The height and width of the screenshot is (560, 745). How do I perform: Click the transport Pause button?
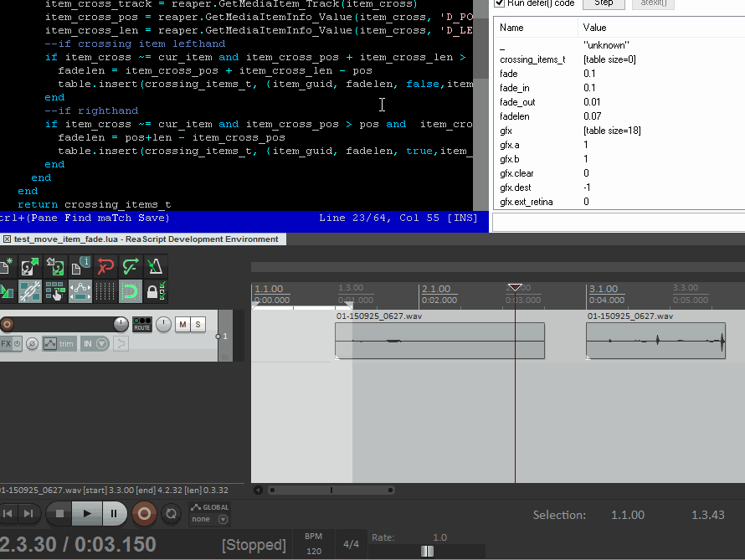coord(114,513)
